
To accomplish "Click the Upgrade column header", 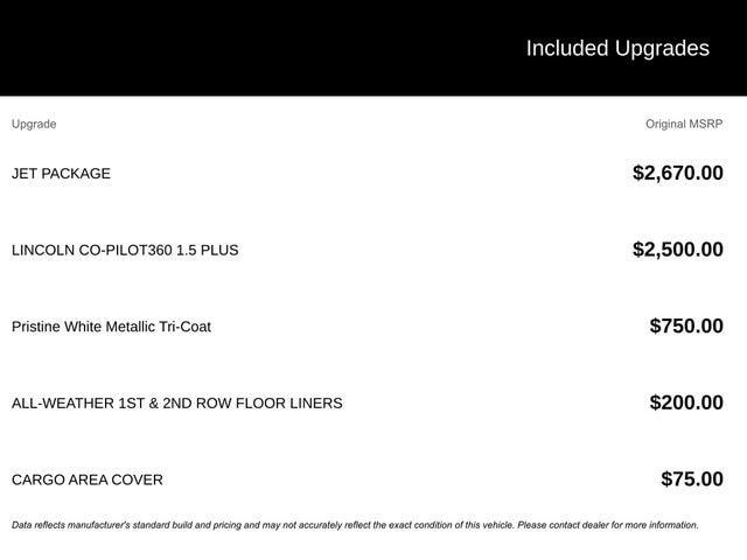I will [x=34, y=124].
